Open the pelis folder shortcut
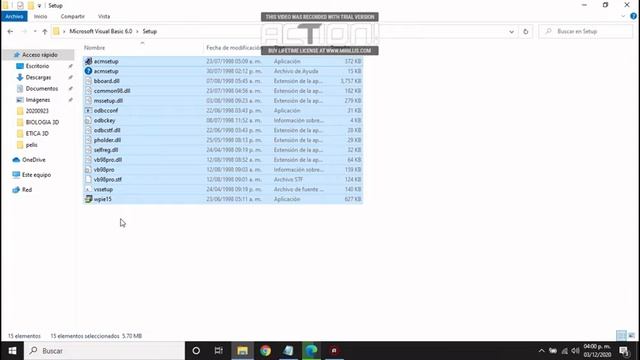The height and width of the screenshot is (360, 640). tap(31, 145)
